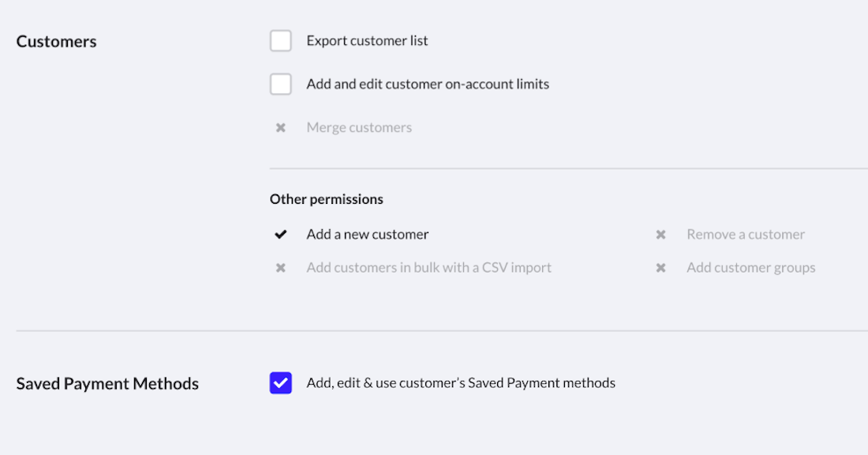This screenshot has width=868, height=455.
Task: Click the X icon beside Add customer groups
Action: pos(660,268)
